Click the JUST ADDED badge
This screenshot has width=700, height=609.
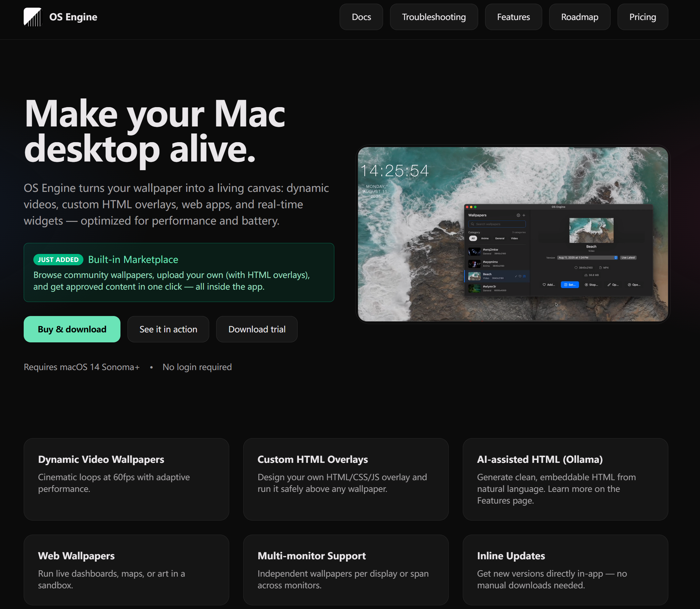(58, 260)
